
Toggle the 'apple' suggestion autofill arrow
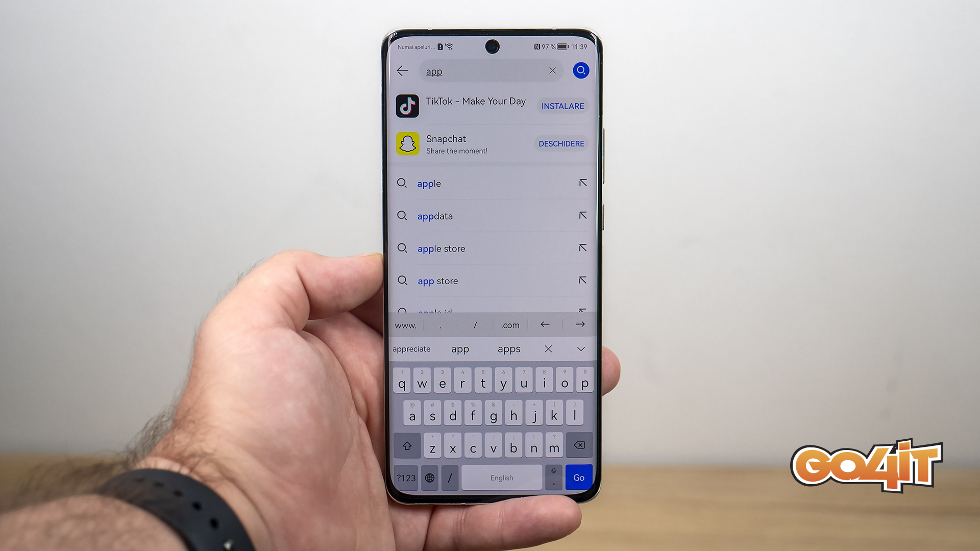pos(581,182)
